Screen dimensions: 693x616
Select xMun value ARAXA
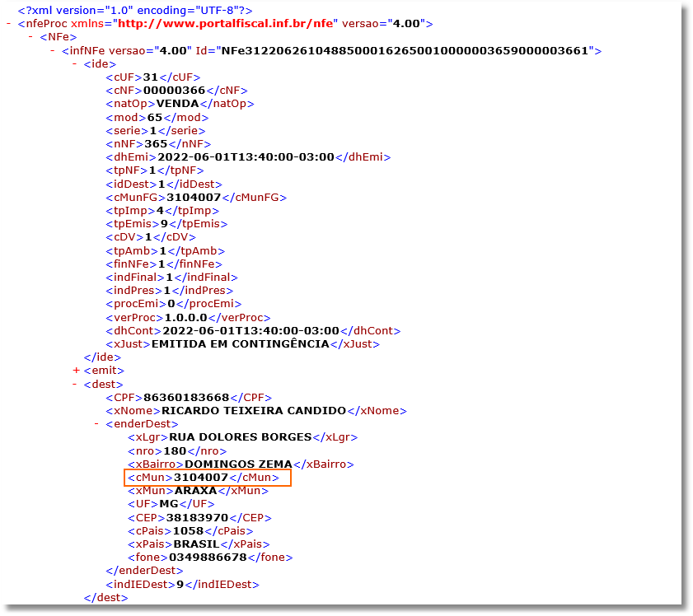click(196, 491)
